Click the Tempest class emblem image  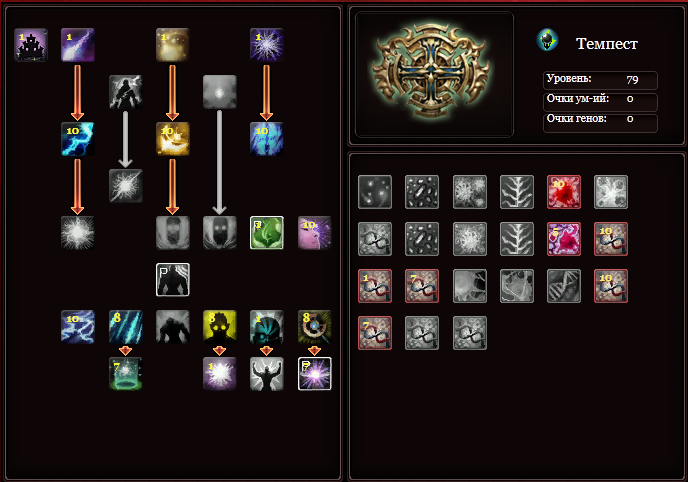tap(432, 72)
